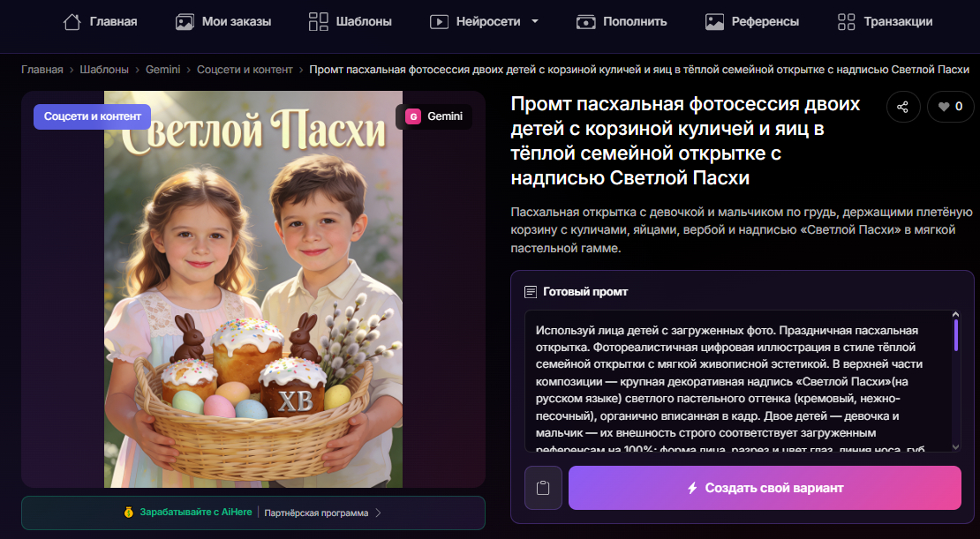980x539 pixels.
Task: Expand the Нейросети dropdown arrow
Action: point(535,21)
